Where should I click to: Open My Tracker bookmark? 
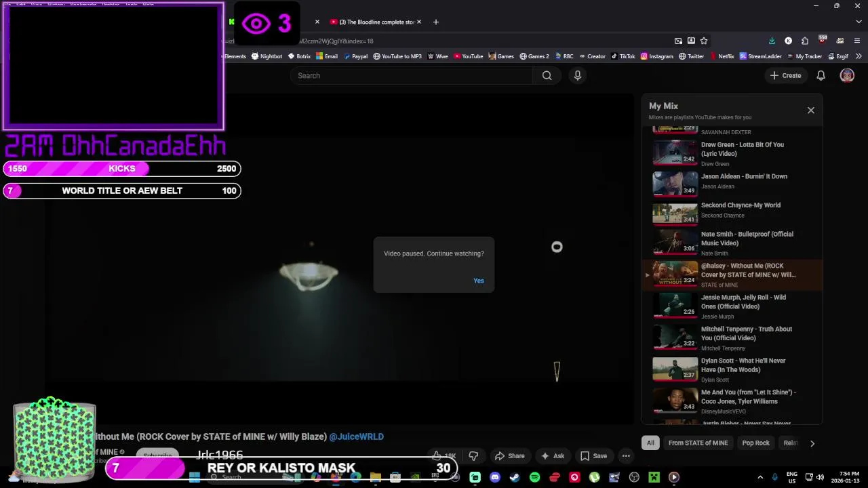click(804, 56)
